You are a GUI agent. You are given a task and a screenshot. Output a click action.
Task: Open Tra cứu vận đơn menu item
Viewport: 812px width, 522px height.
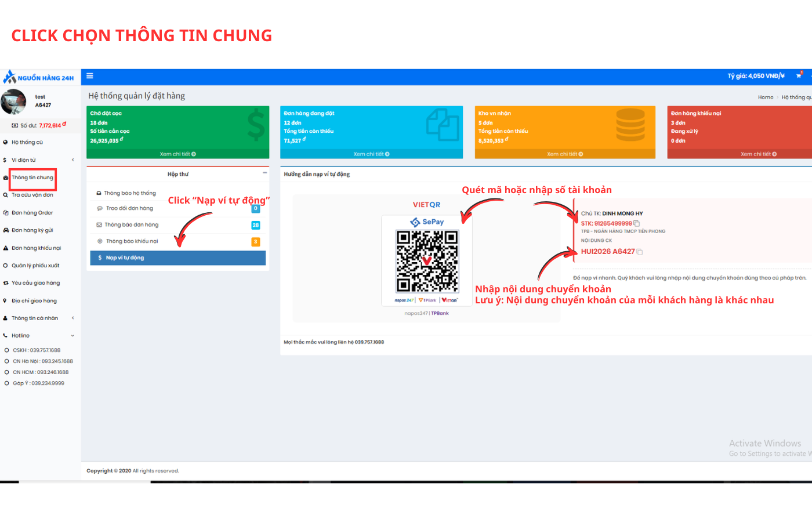pos(32,195)
